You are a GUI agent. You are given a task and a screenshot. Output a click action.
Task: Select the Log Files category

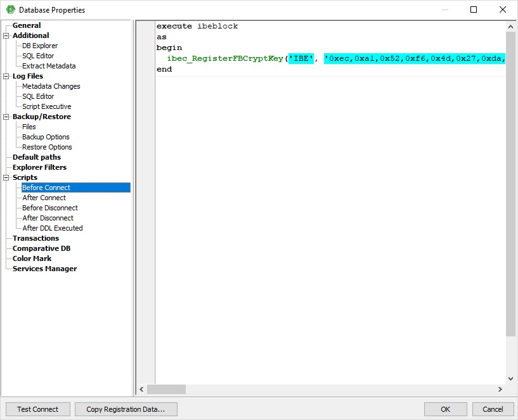[x=28, y=76]
